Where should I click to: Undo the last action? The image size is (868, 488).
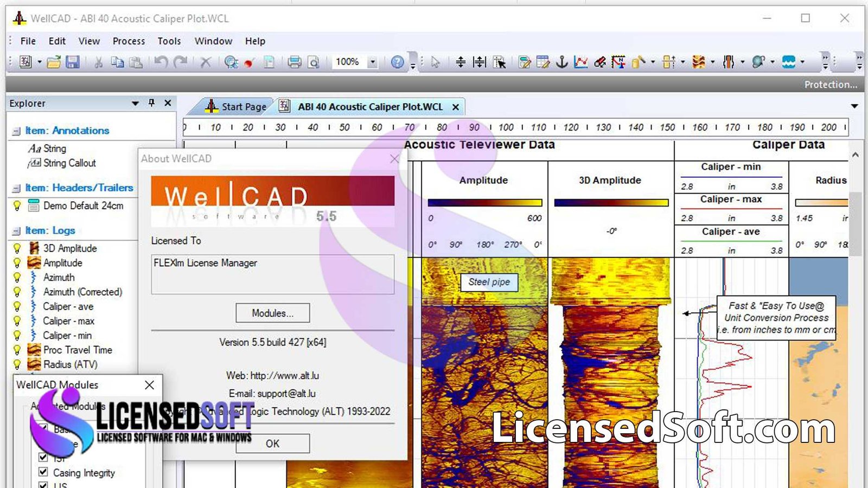pos(161,62)
